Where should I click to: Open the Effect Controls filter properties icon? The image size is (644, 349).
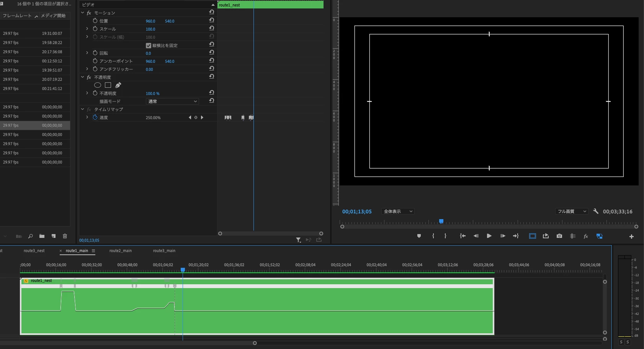[298, 240]
